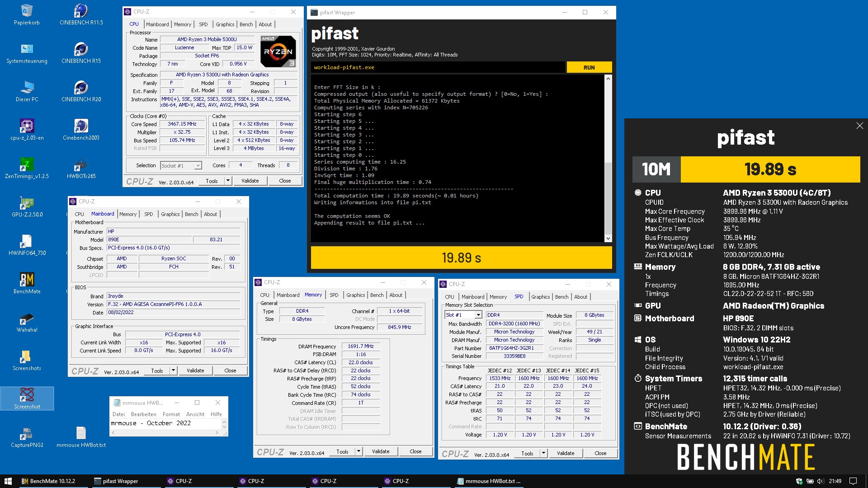Open the Papierkorb recycle bin icon

tap(27, 14)
